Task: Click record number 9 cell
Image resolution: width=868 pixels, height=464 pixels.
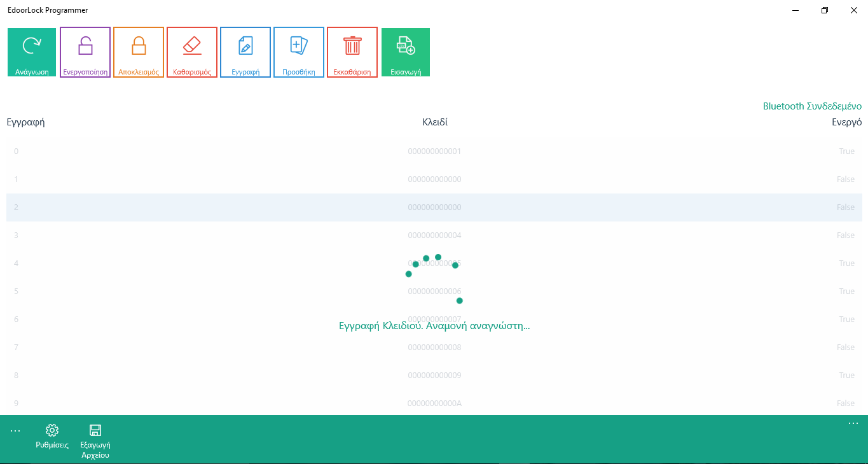Action: (16, 404)
